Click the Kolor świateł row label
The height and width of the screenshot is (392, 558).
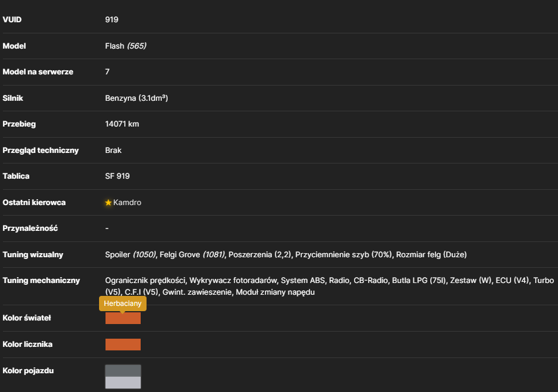click(x=27, y=318)
